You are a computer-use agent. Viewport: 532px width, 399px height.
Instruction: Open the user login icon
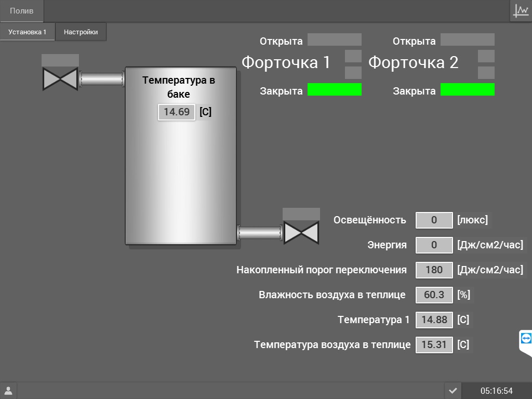click(x=8, y=391)
